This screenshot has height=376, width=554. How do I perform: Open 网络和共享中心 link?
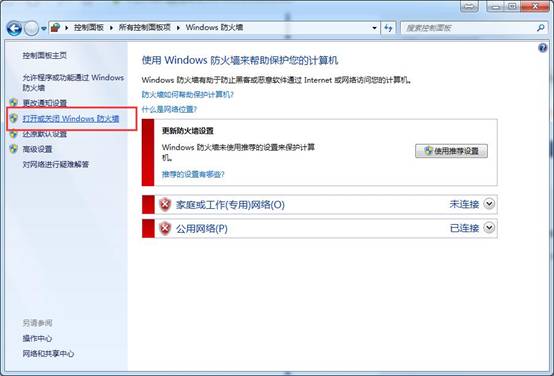48,353
